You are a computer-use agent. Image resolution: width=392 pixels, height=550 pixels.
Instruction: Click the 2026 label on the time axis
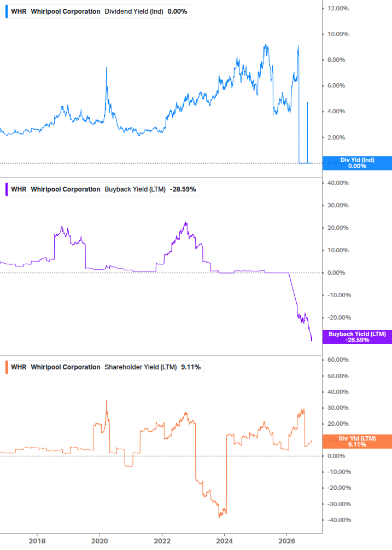[x=287, y=541]
